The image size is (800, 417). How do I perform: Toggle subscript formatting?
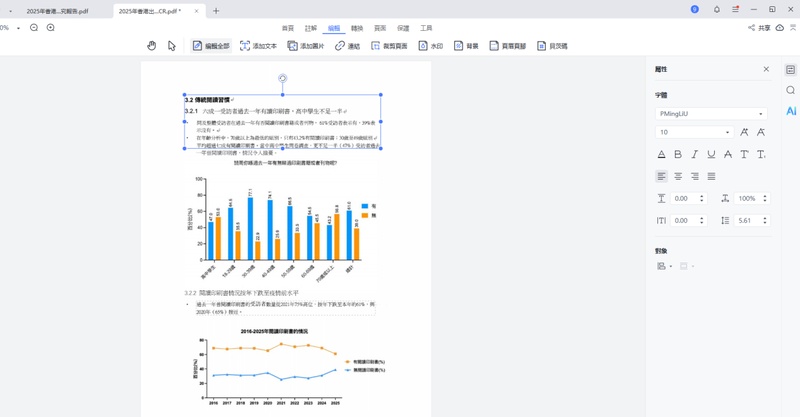pyautogui.click(x=761, y=154)
